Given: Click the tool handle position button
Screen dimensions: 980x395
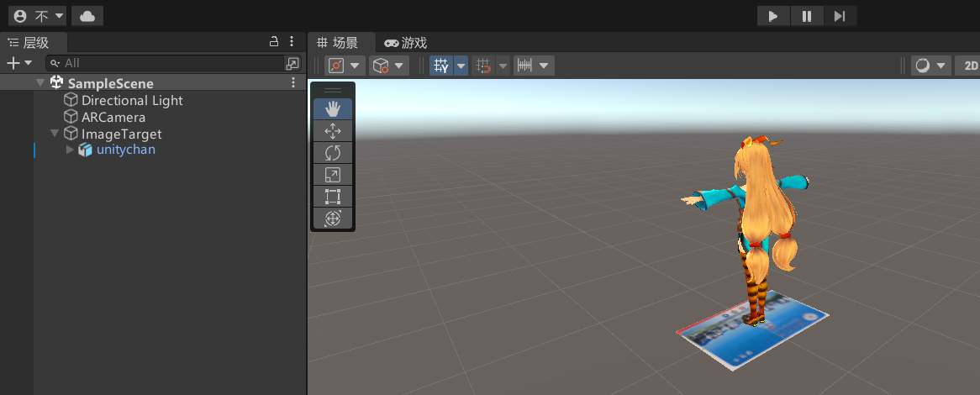Looking at the screenshot, I should click(336, 66).
